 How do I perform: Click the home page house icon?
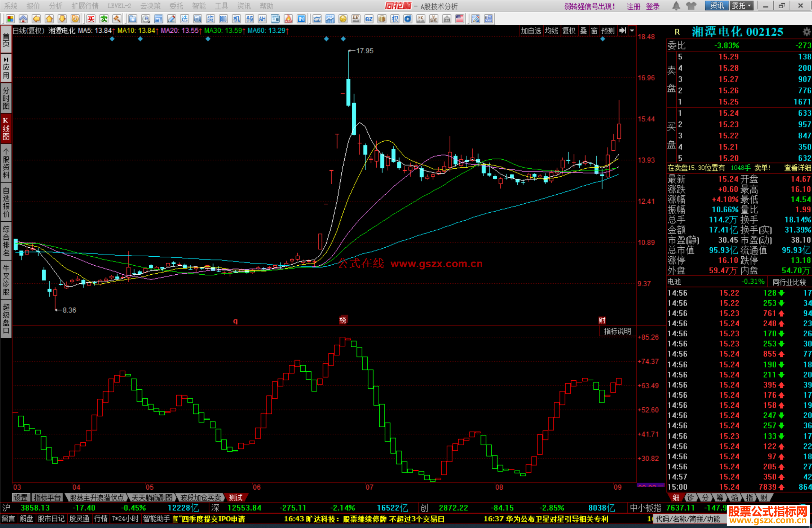pos(23,19)
